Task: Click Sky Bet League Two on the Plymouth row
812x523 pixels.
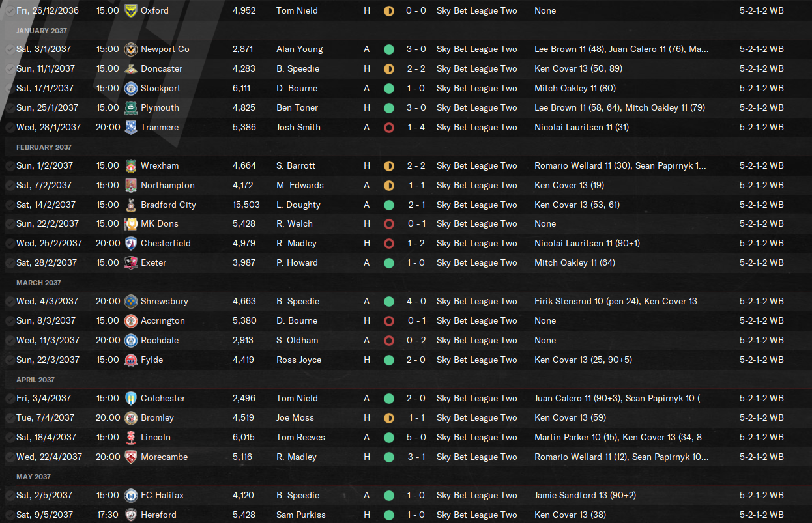Action: 477,108
